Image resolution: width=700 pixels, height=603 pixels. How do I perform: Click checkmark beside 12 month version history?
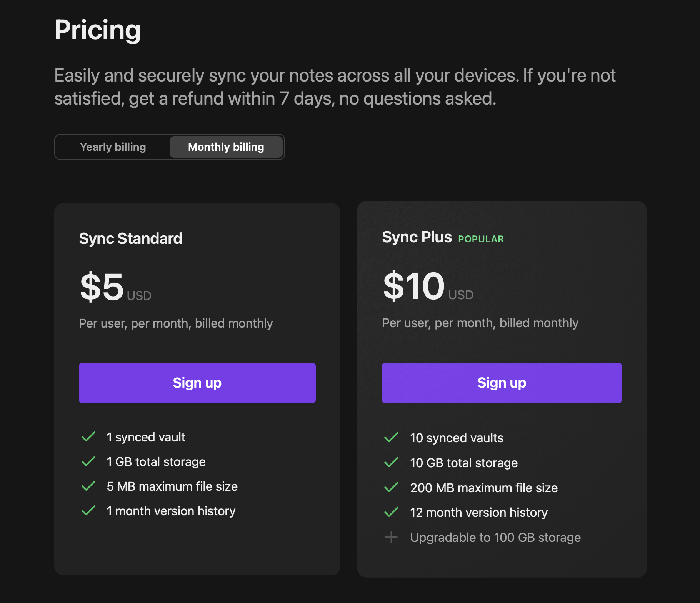pos(391,512)
